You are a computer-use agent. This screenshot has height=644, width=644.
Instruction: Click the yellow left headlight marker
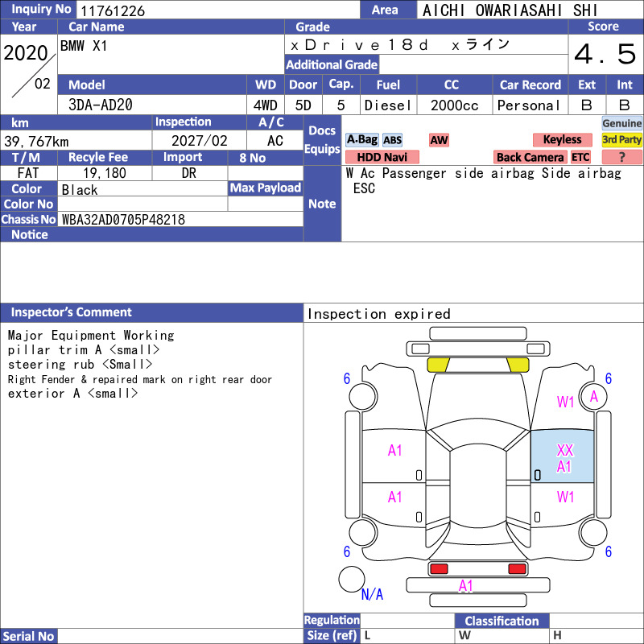(438, 365)
